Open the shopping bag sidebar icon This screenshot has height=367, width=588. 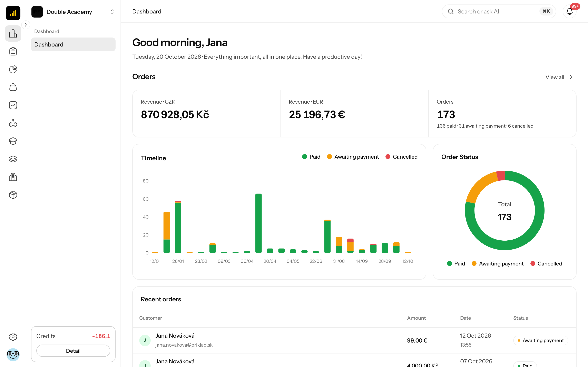(x=13, y=87)
